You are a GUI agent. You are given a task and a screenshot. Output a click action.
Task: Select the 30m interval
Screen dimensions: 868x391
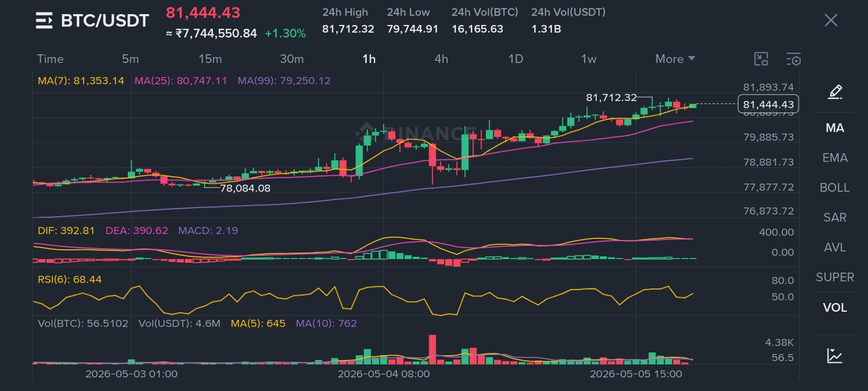(x=292, y=59)
